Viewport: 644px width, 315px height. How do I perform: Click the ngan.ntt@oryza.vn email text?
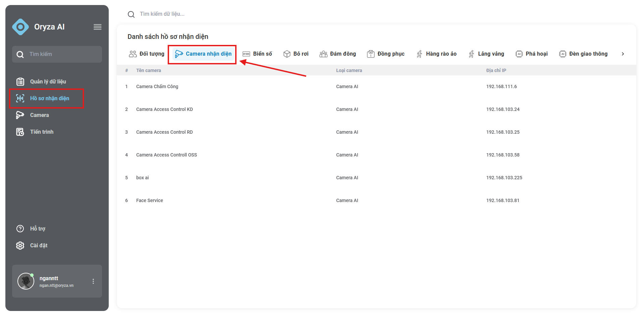tap(56, 286)
